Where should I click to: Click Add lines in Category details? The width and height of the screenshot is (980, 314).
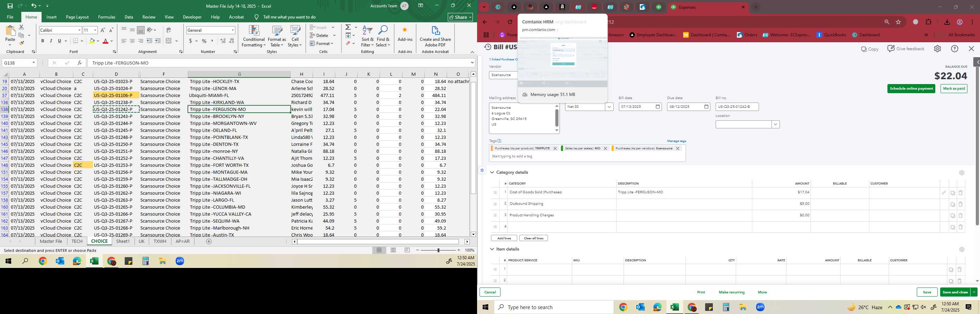click(x=504, y=238)
